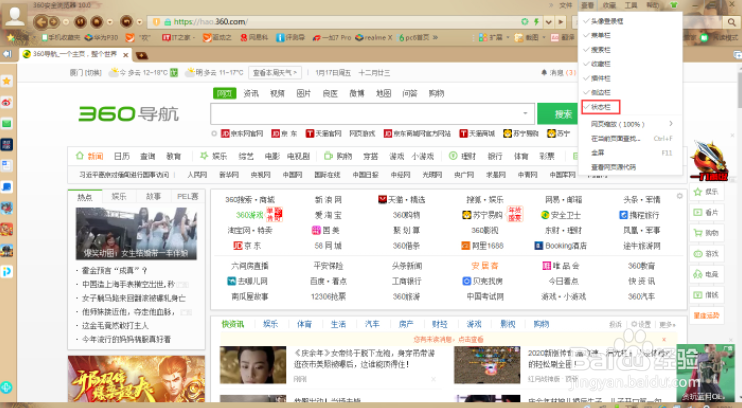Image resolution: width=742 pixels, height=408 pixels.
Task: Click the blue chat icon in left sidebar
Action: [x=7, y=187]
